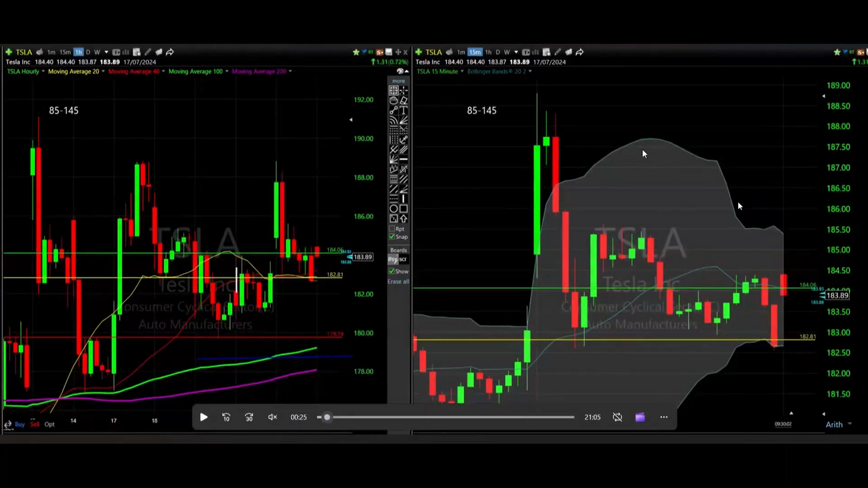The width and height of the screenshot is (868, 488).
Task: Click the share chart icon on the left toolbar
Action: coord(170,52)
